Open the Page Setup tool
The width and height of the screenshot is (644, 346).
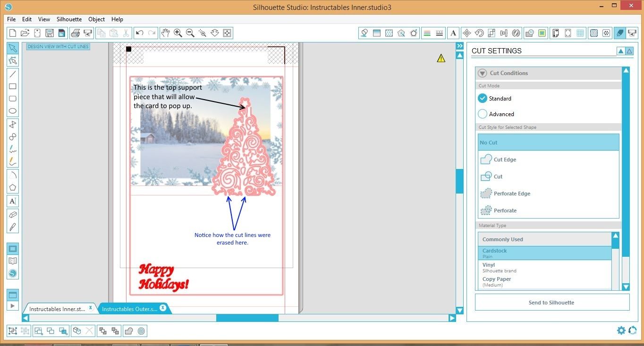556,33
